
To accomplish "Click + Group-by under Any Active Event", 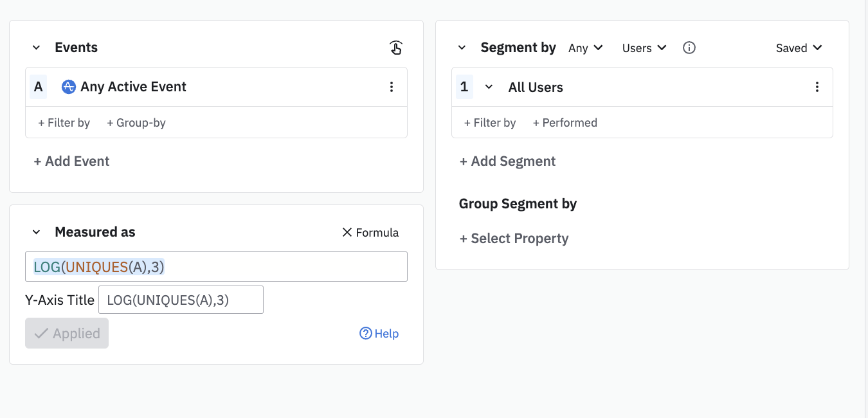I will [x=136, y=123].
